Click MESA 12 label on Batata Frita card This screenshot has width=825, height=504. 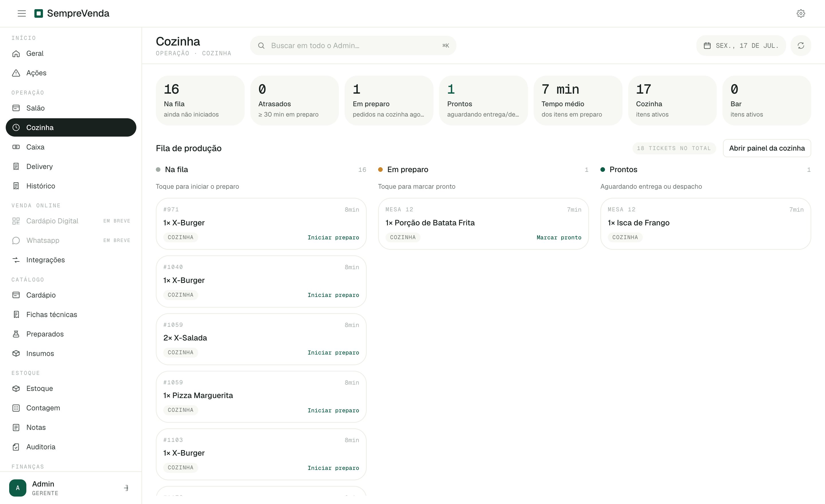point(399,210)
